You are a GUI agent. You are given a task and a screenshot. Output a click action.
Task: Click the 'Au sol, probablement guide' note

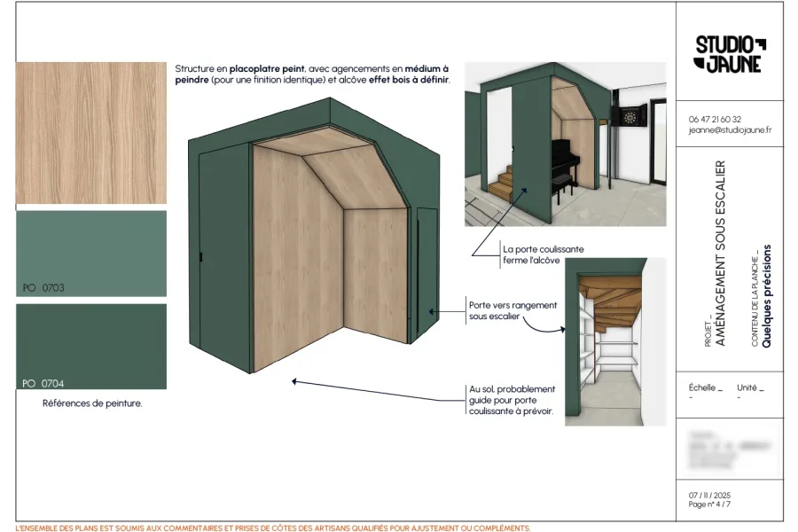click(x=512, y=400)
